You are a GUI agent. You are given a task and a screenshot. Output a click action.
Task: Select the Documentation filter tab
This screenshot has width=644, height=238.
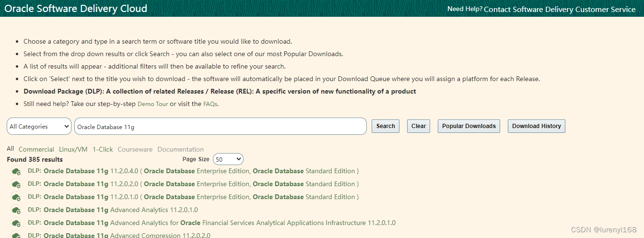[x=181, y=149]
